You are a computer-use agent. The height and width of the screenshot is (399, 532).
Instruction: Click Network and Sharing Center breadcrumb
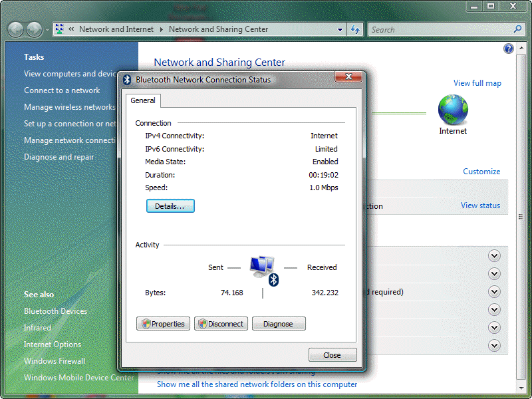(x=219, y=29)
